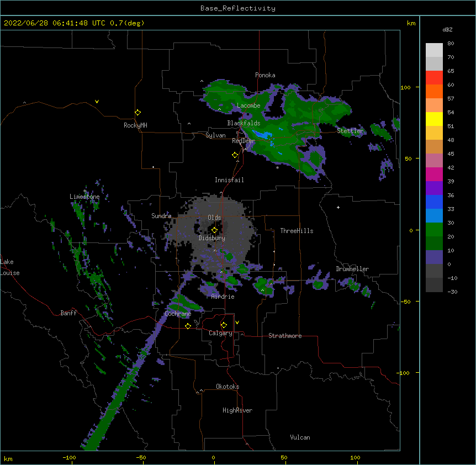Click the Strathmore label
476x465 pixels.
[285, 336]
